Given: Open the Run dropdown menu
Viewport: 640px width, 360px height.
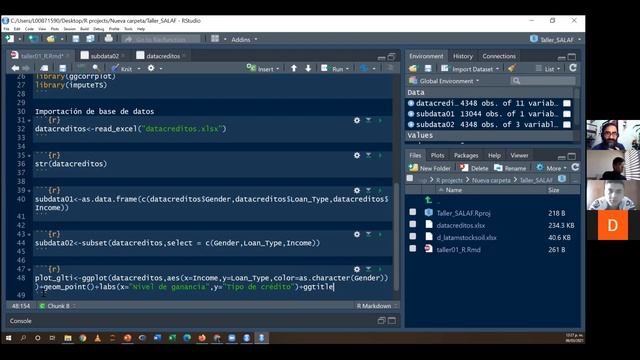Looking at the screenshot, I should click(347, 69).
